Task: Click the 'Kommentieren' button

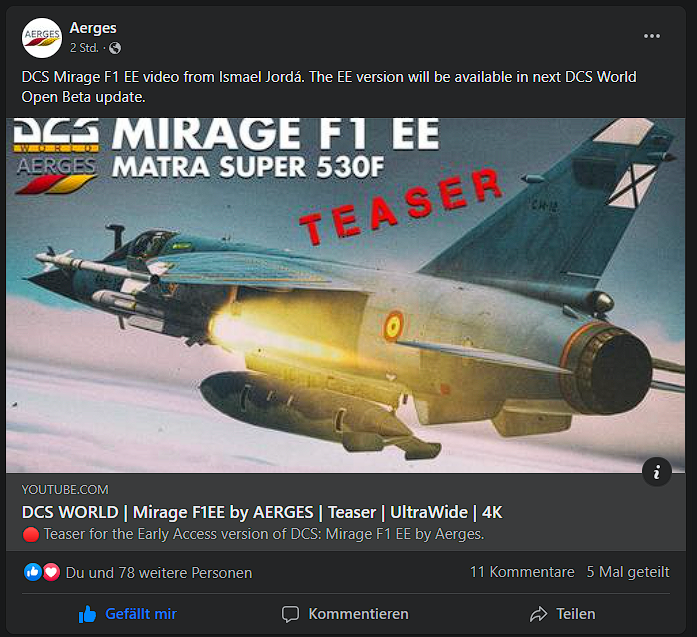Action: (345, 614)
